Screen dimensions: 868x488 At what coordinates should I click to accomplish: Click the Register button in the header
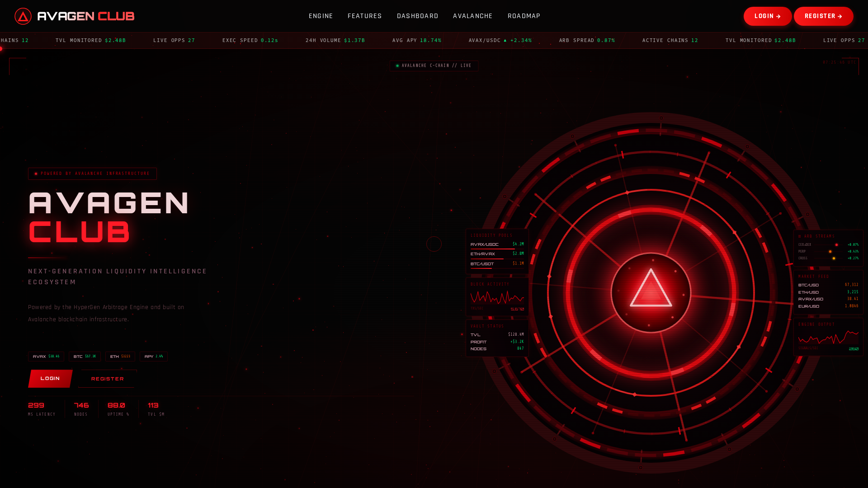click(x=824, y=16)
